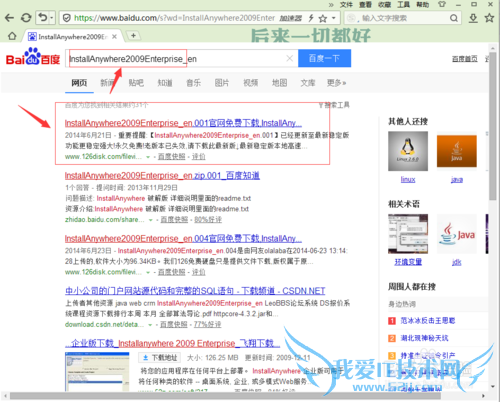Open the 搜索工具 filter
The width and height of the screenshot is (500, 402).
click(x=334, y=105)
